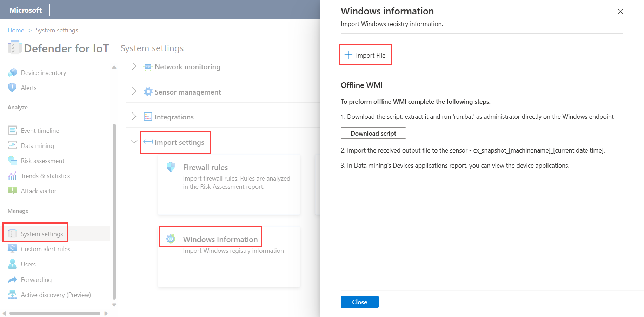Click the Device inventory cube icon
Screen dimensions: 644x317
tap(13, 72)
